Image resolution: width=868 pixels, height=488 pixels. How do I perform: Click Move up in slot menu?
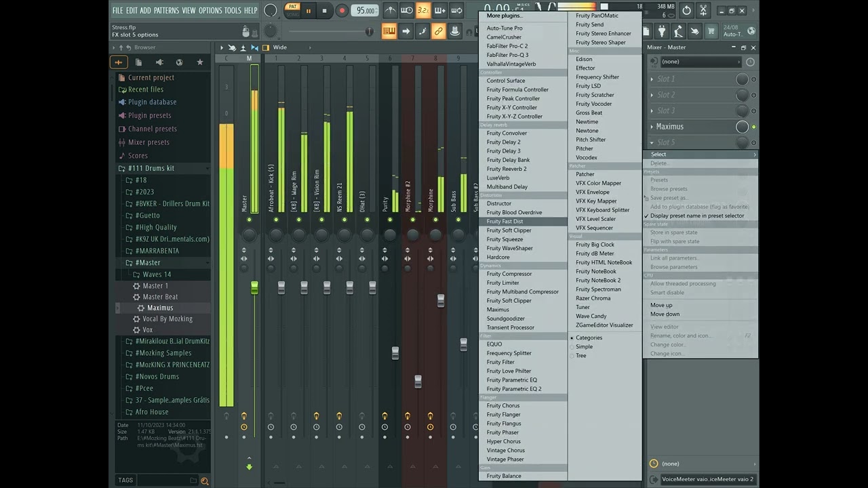(661, 306)
